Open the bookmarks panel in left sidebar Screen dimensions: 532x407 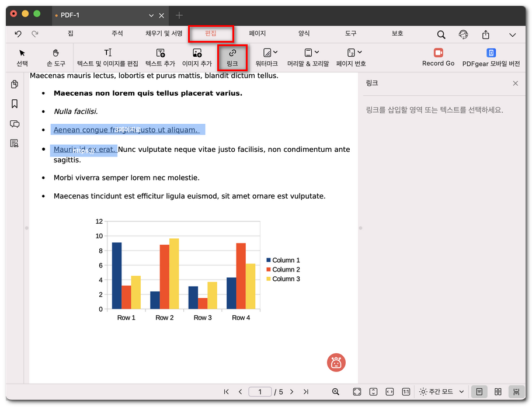point(15,104)
